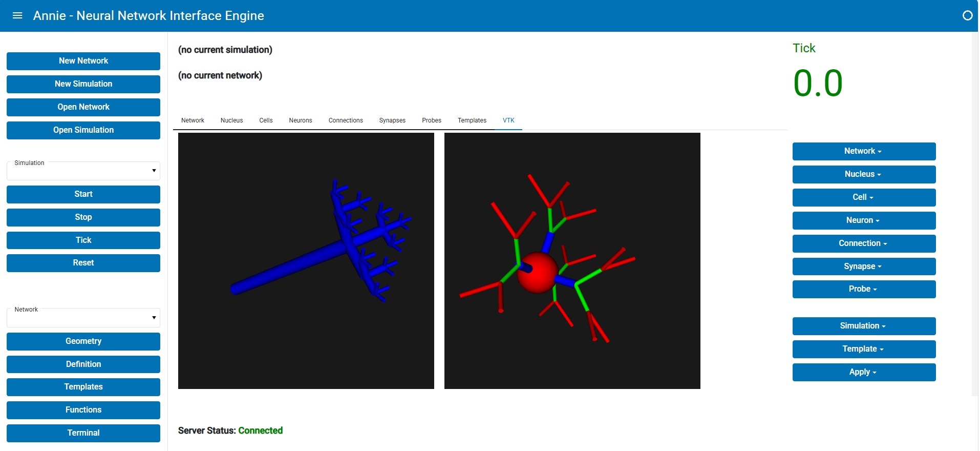Open the Terminal button
The height and width of the screenshot is (451, 980).
click(83, 433)
